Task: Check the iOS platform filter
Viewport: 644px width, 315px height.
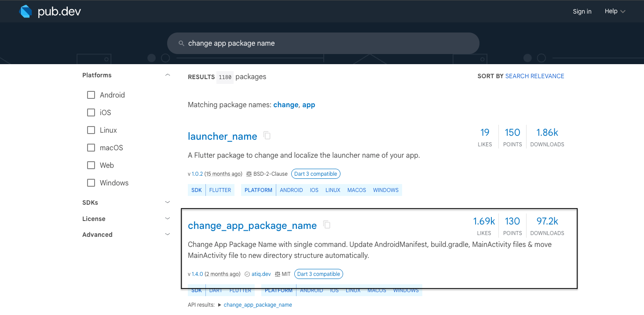Action: (x=91, y=112)
